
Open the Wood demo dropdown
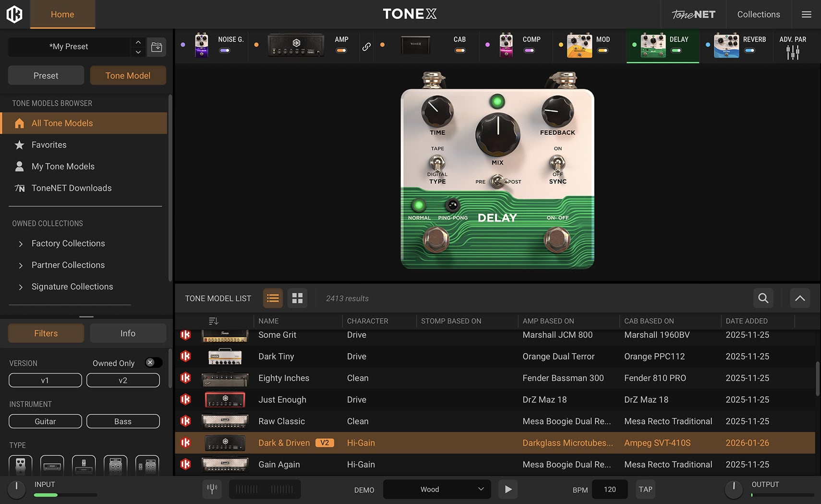(x=436, y=489)
